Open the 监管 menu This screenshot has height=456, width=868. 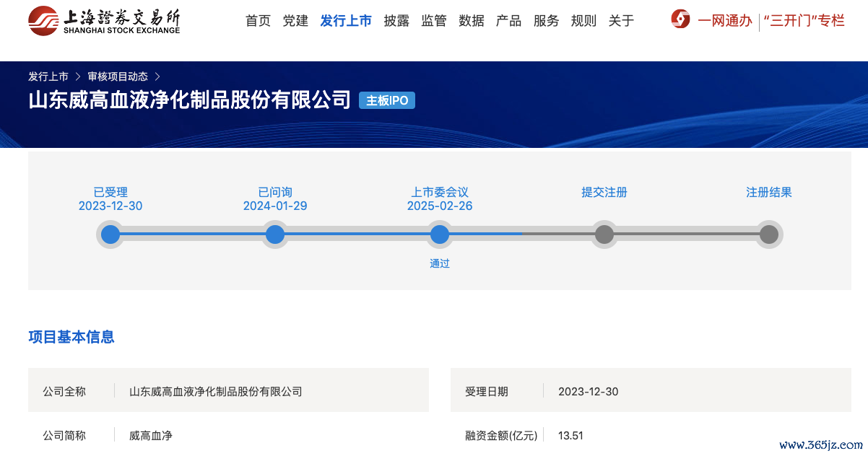point(434,21)
